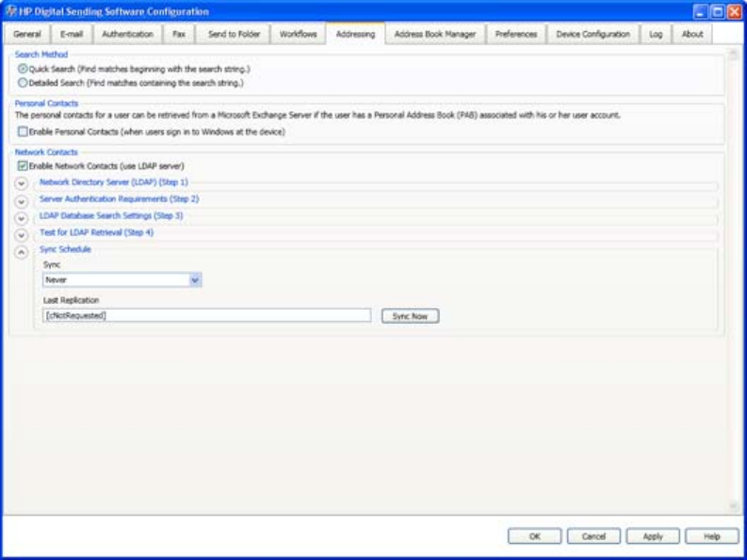Image resolution: width=747 pixels, height=560 pixels.
Task: Open the Address Book Manager tab
Action: (x=435, y=34)
